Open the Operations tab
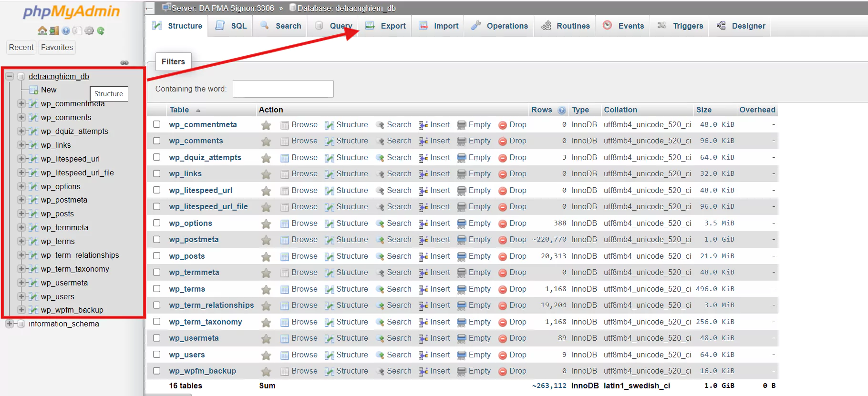 point(499,26)
